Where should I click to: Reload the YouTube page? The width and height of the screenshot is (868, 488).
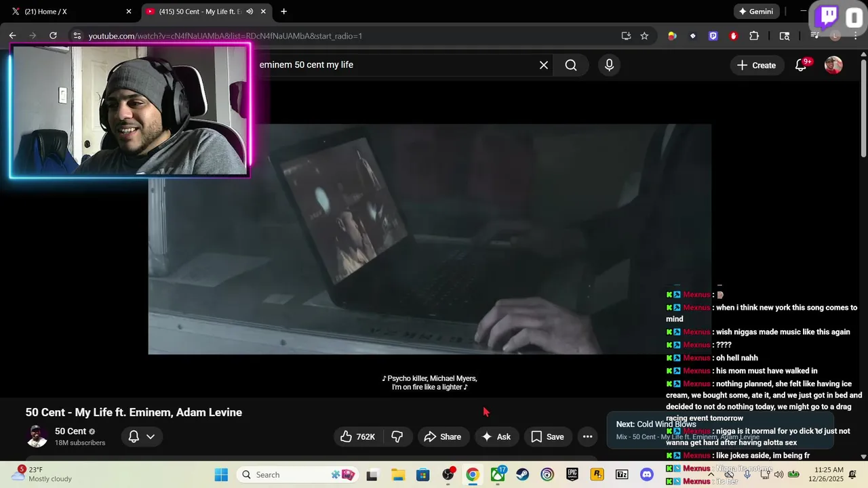point(53,36)
